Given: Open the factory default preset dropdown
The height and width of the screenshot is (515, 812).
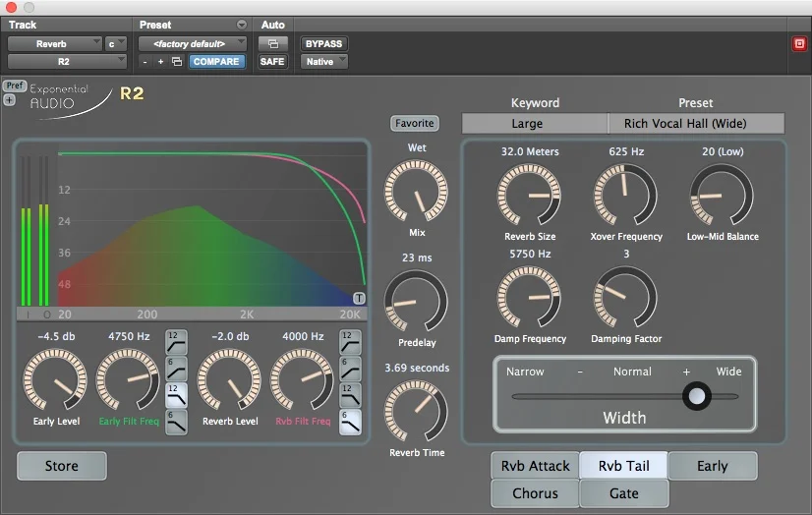Looking at the screenshot, I should pos(192,44).
